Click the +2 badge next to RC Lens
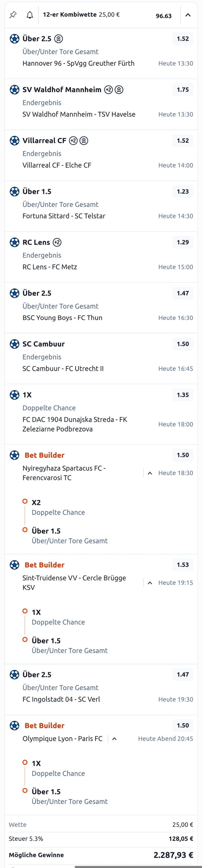Screen dimensions: 202x868 [x=57, y=242]
